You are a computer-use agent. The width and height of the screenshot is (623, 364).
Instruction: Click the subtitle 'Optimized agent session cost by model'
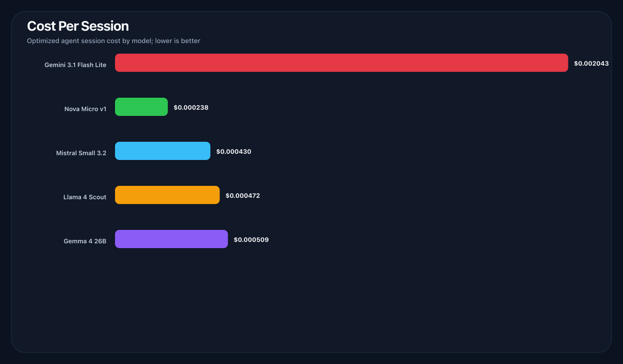(89, 41)
